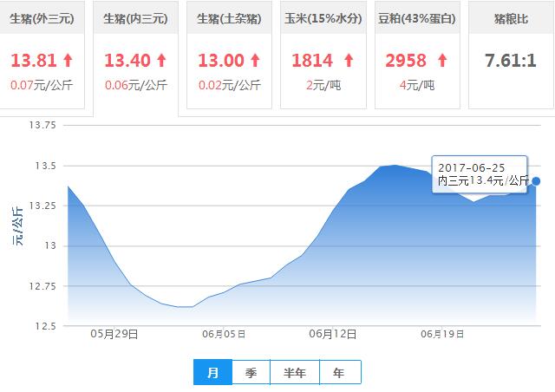Switch chart range to 半年
Viewport: 555px width, 392px height.
tap(295, 372)
